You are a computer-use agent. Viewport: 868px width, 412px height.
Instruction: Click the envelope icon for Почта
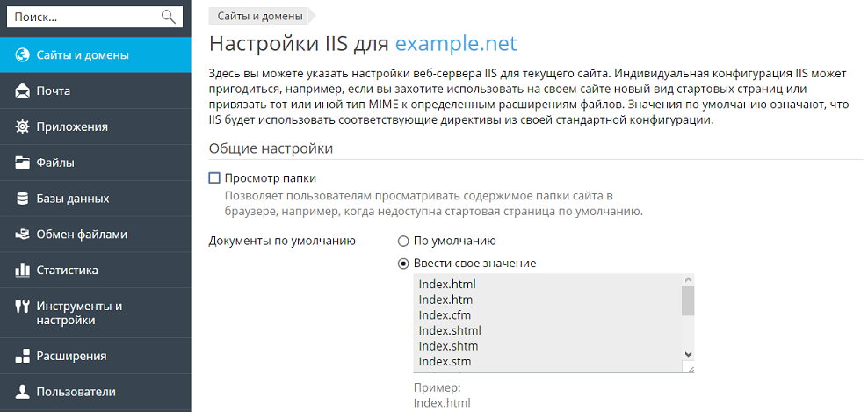(23, 90)
